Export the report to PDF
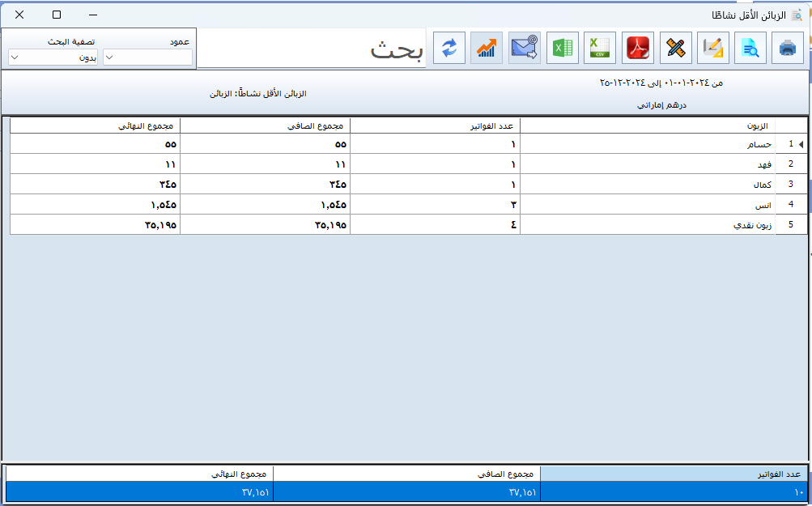The height and width of the screenshot is (506, 812). (638, 49)
